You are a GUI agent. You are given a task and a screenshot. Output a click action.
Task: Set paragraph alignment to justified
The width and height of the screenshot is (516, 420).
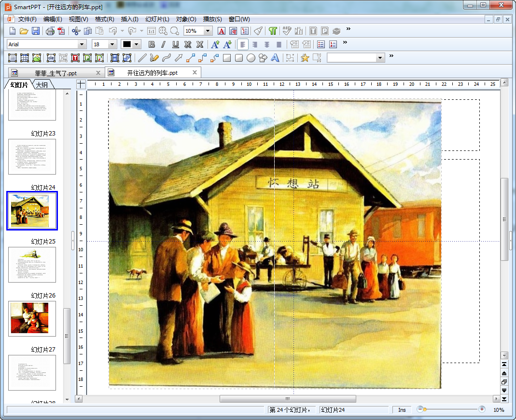(x=279, y=44)
